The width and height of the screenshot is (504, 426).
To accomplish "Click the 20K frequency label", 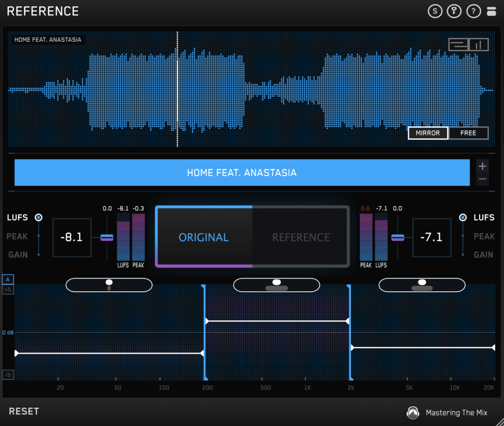I will (489, 388).
